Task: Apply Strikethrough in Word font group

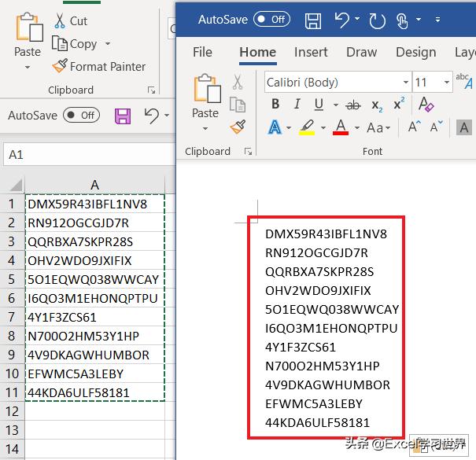Action: 353,105
